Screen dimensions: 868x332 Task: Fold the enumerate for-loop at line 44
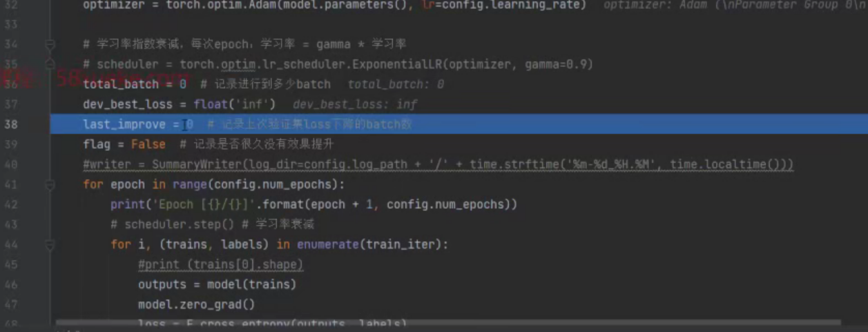pyautogui.click(x=50, y=244)
